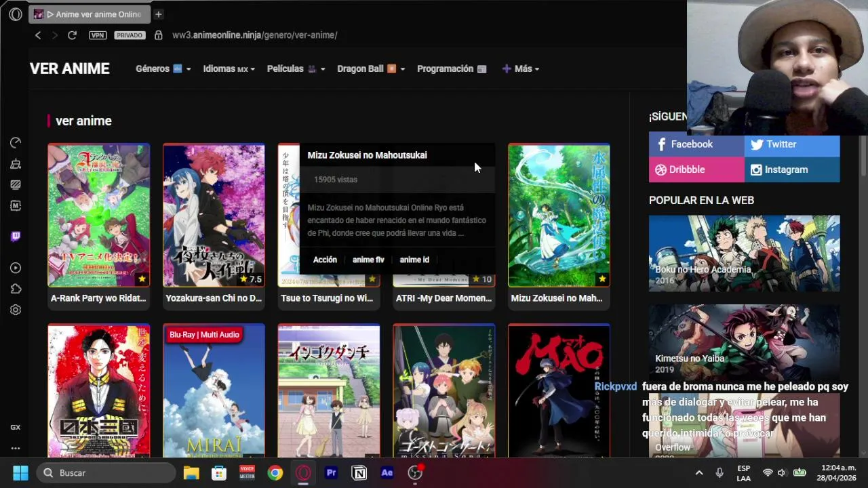Image resolution: width=868 pixels, height=488 pixels.
Task: Open the Instagram social button
Action: tap(792, 169)
